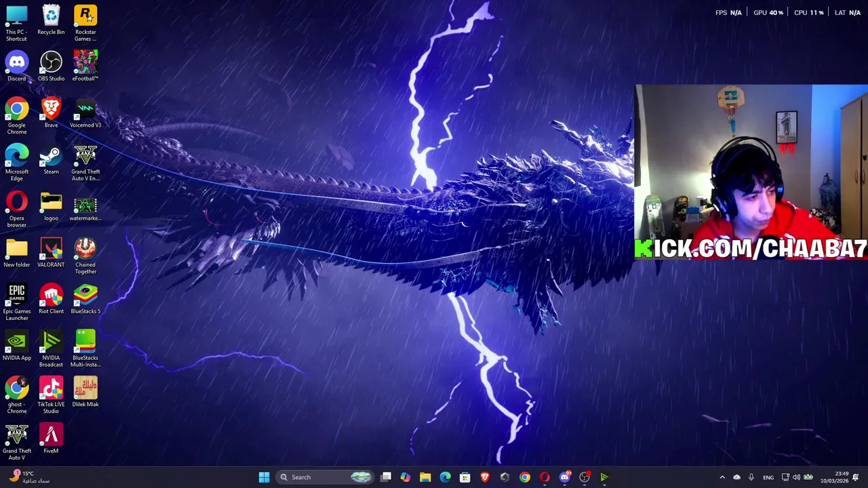
Task: Switch to OBS Studio on the taskbar
Action: coord(585,477)
